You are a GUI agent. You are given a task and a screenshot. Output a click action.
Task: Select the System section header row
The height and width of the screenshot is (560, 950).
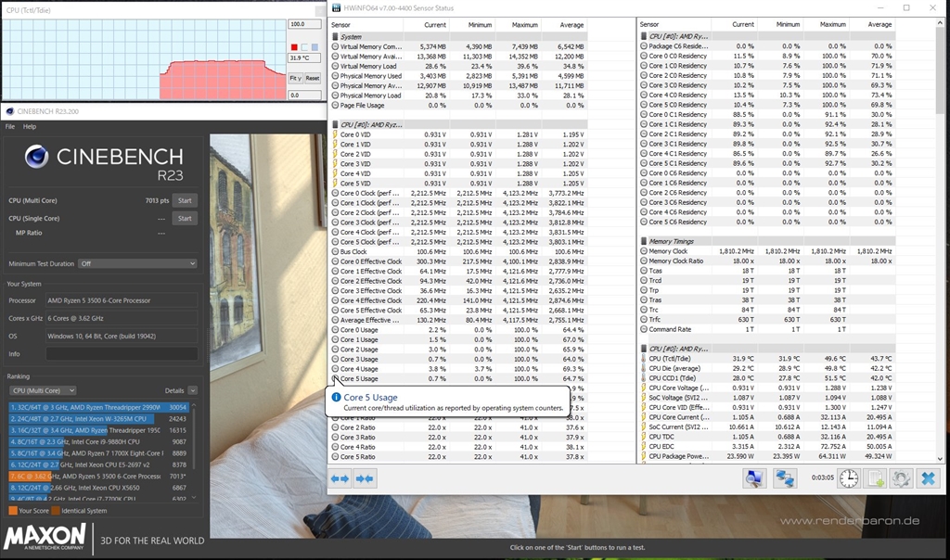click(458, 37)
